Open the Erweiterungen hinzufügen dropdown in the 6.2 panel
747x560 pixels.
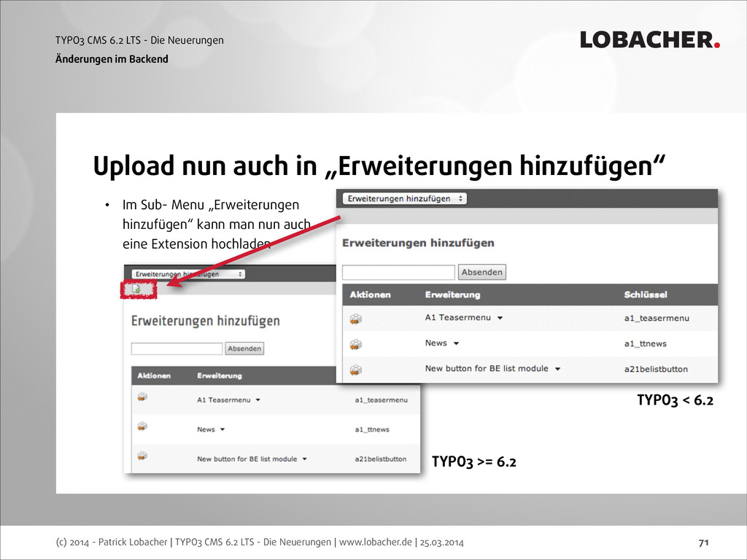pyautogui.click(x=188, y=274)
